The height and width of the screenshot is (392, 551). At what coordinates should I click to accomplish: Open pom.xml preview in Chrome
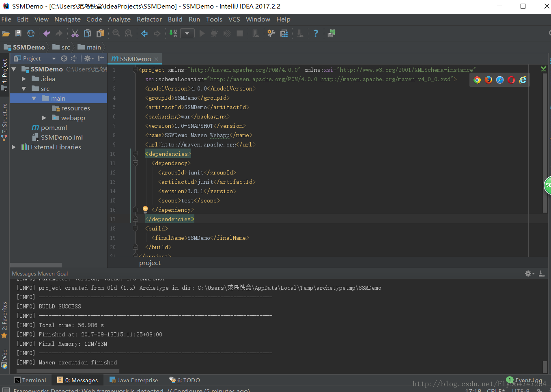pyautogui.click(x=477, y=80)
